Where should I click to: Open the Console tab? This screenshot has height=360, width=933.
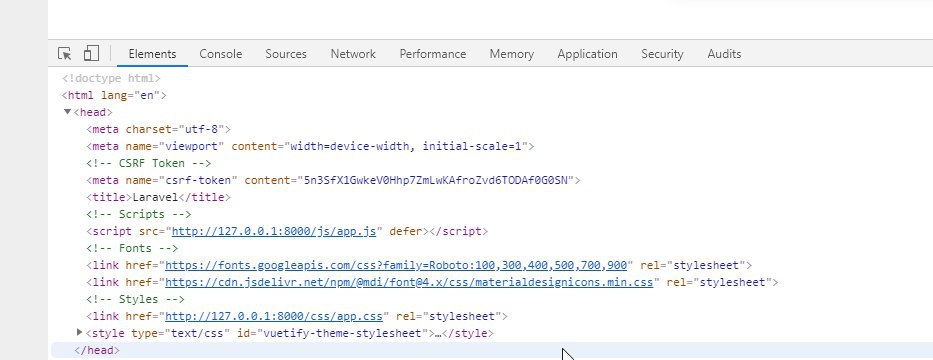221,54
